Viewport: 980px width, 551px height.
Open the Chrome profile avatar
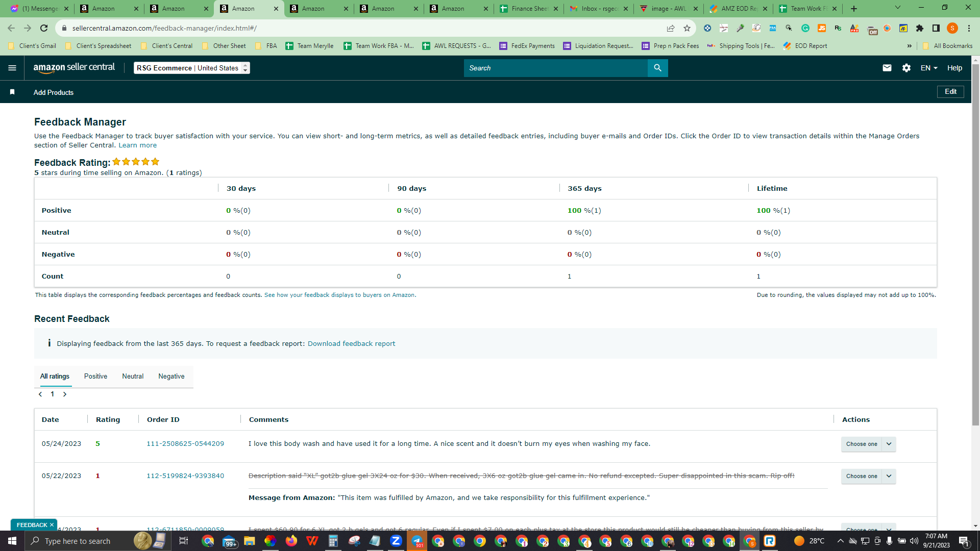coord(952,28)
